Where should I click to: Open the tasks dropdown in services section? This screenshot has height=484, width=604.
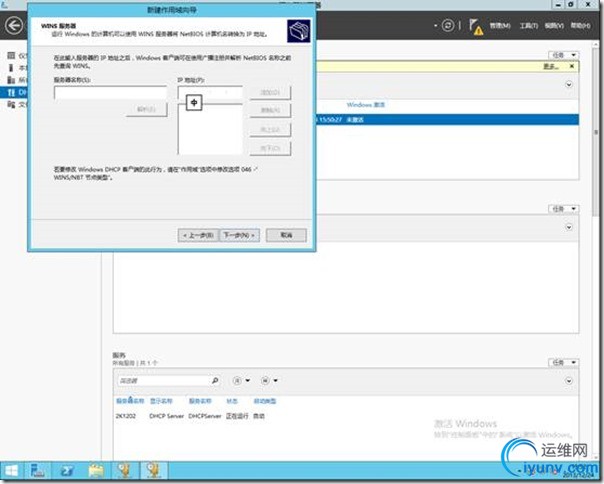tap(564, 363)
